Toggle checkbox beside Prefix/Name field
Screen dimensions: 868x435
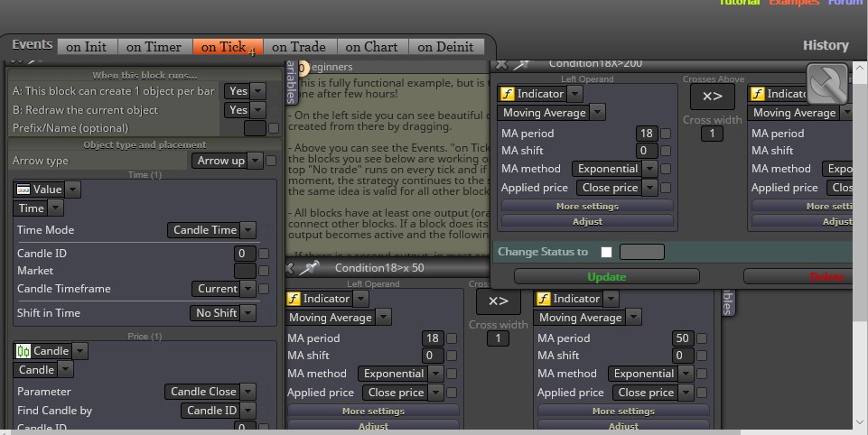pos(274,128)
